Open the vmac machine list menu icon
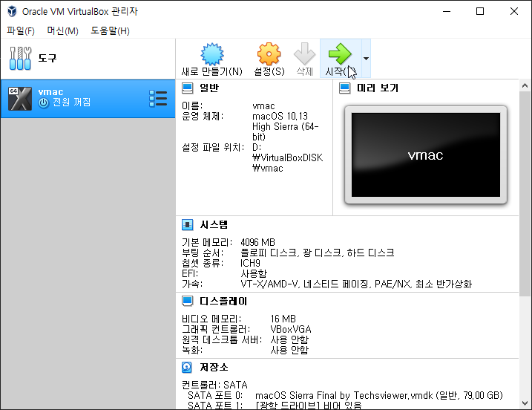Screen dimensions: 532x410 click(x=158, y=99)
